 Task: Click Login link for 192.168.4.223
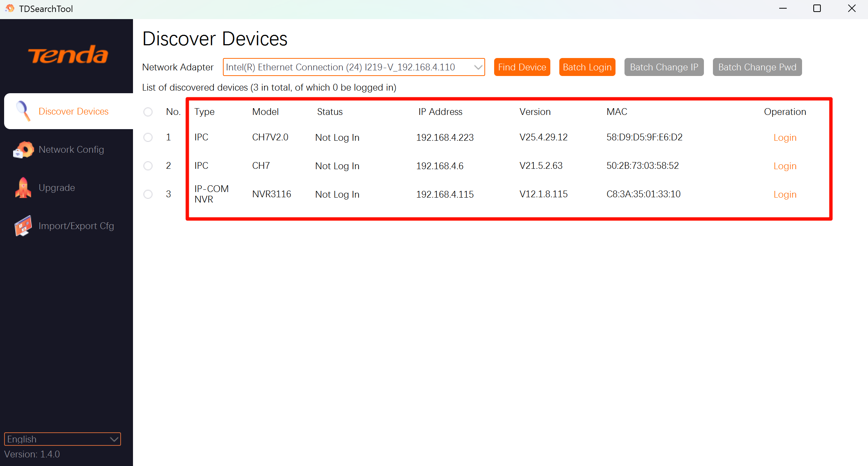click(785, 137)
